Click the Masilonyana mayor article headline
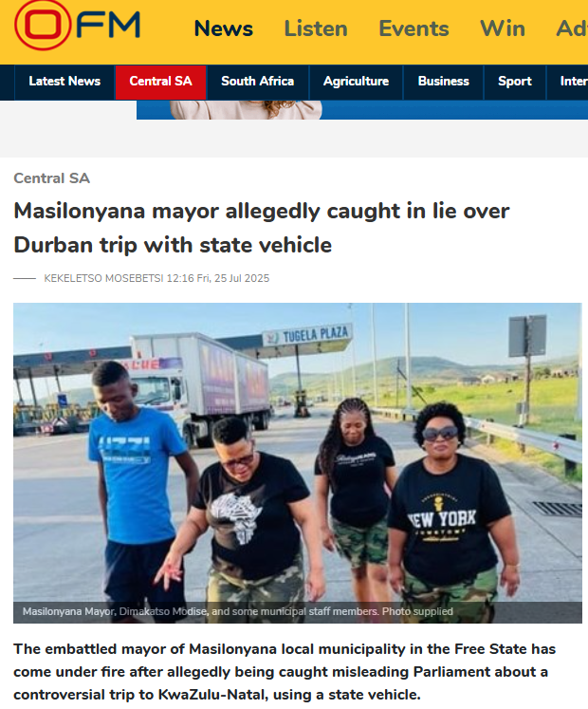588x709 pixels. click(x=262, y=228)
